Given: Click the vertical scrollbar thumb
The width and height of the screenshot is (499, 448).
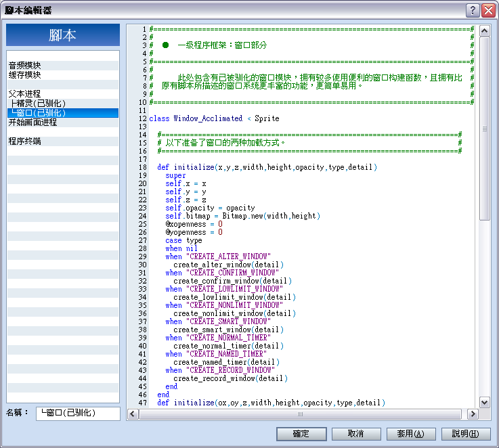Looking at the screenshot, I should [484, 129].
